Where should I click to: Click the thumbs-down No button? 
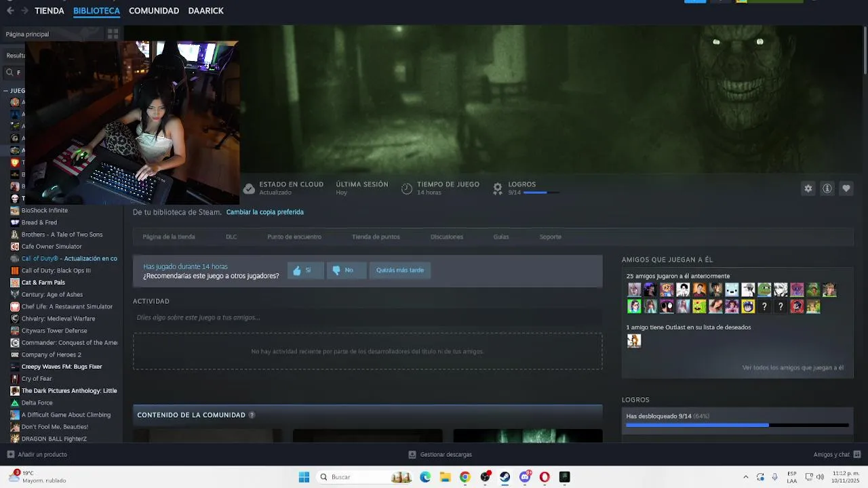(347, 270)
